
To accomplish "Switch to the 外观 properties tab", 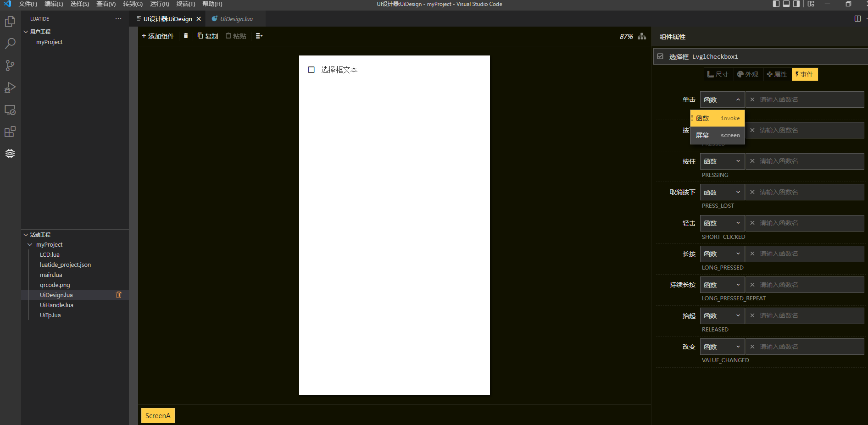I will point(747,74).
